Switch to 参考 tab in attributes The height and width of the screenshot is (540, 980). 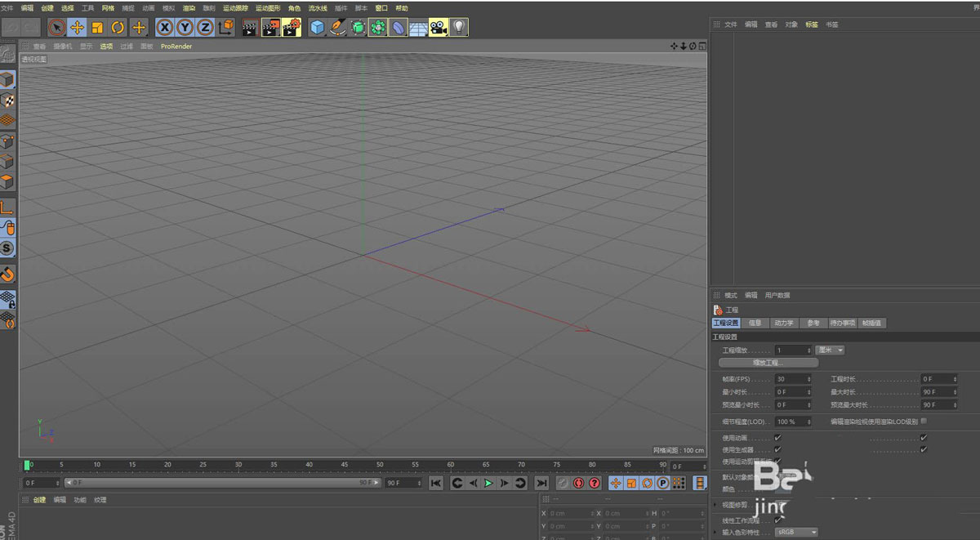click(x=813, y=323)
